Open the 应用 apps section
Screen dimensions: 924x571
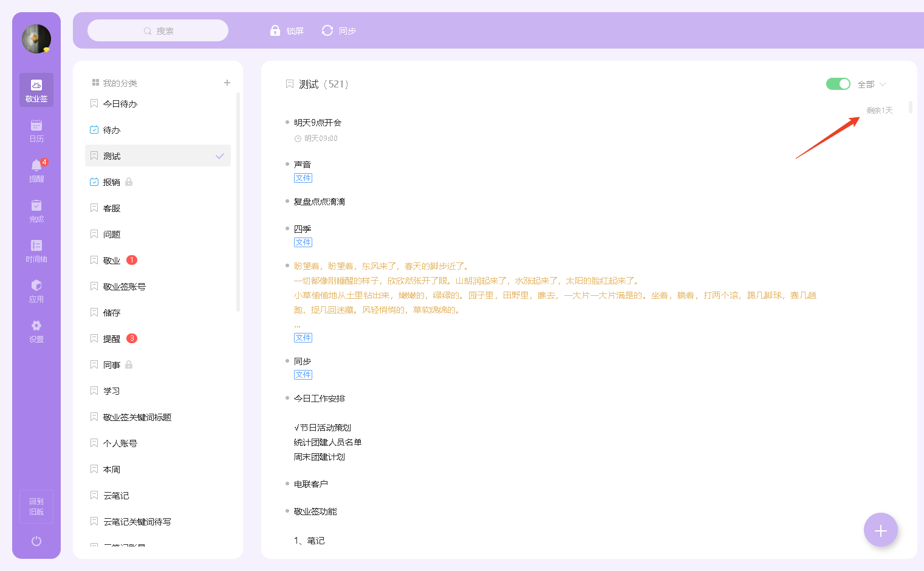tap(36, 291)
